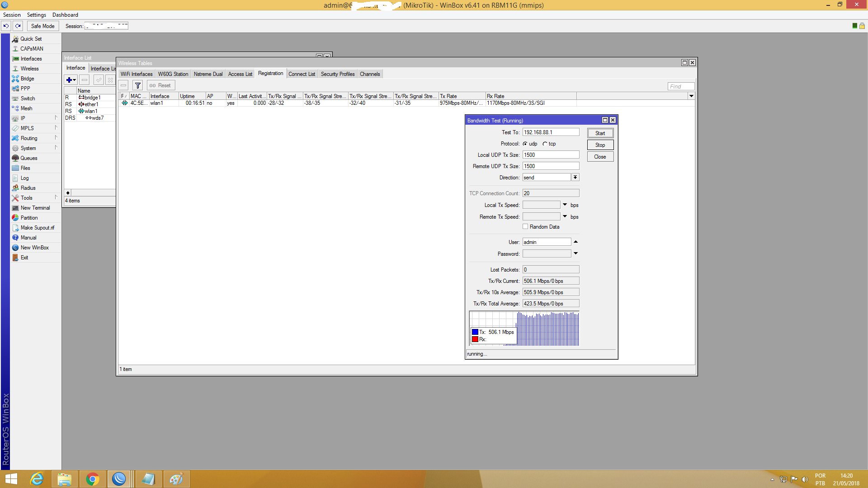Screen dimensions: 868x488
Task: Open the Settings menu
Action: pos(36,15)
